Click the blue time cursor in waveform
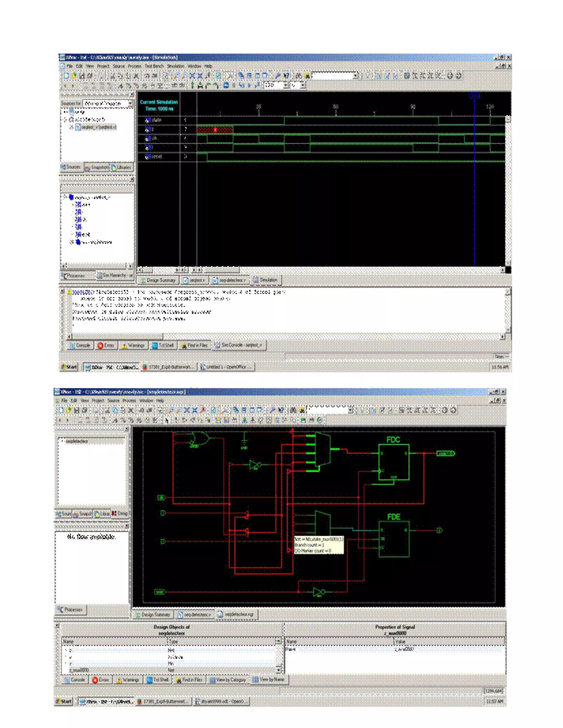Screen dimensions: 563x728 point(474,200)
